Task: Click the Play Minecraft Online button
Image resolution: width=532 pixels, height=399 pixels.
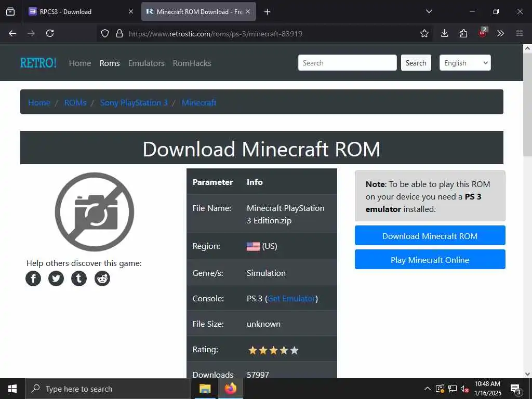Action: (x=430, y=260)
